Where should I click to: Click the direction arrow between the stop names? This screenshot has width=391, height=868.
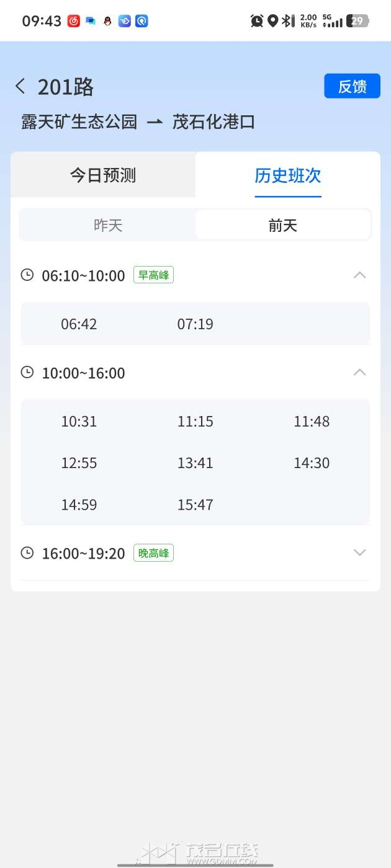point(155,122)
